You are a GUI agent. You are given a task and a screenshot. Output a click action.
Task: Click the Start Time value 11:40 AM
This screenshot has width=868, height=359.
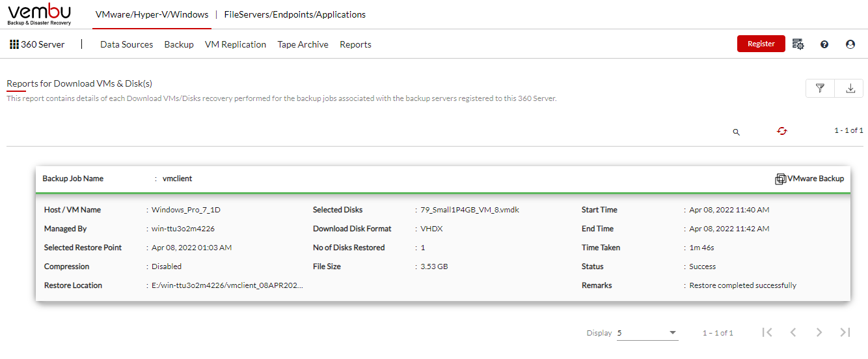coord(729,210)
